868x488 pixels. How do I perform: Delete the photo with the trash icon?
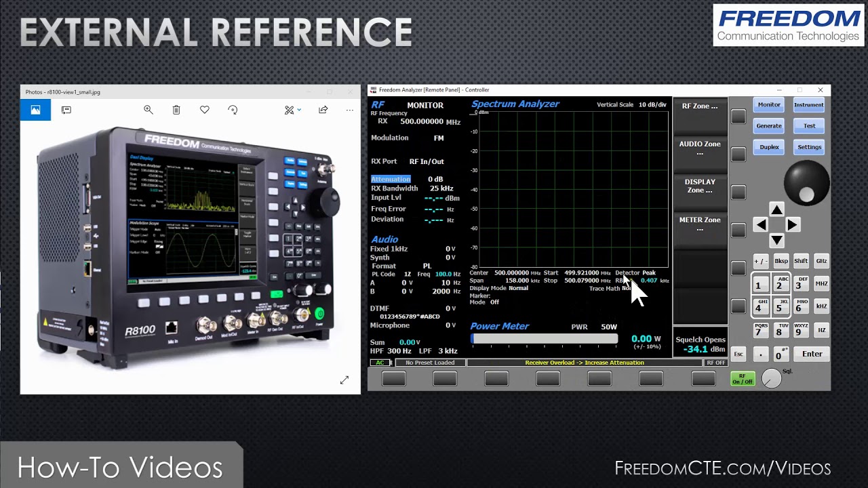click(x=176, y=110)
